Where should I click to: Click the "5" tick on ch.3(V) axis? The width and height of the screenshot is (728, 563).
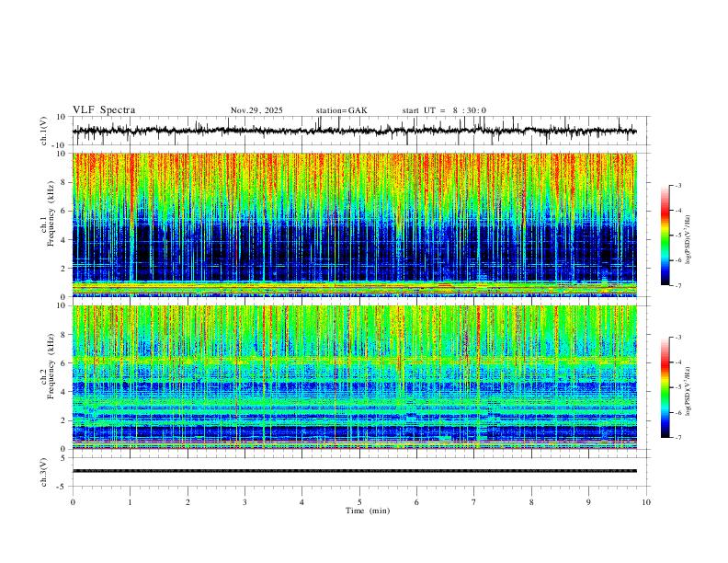63,458
